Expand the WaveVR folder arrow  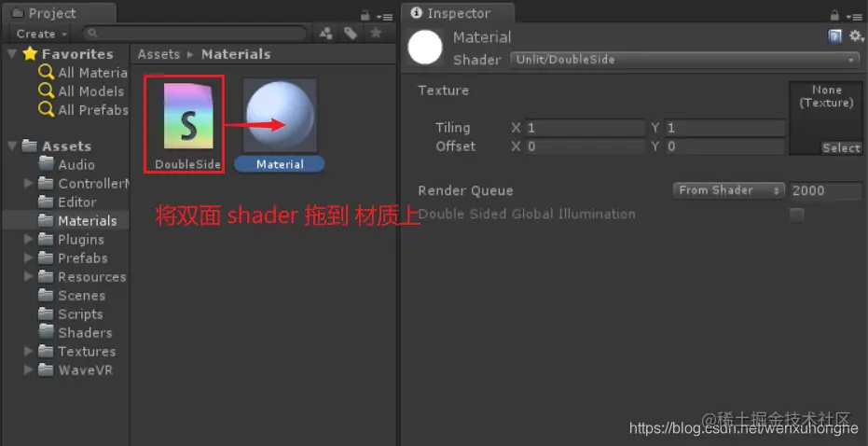(x=29, y=370)
